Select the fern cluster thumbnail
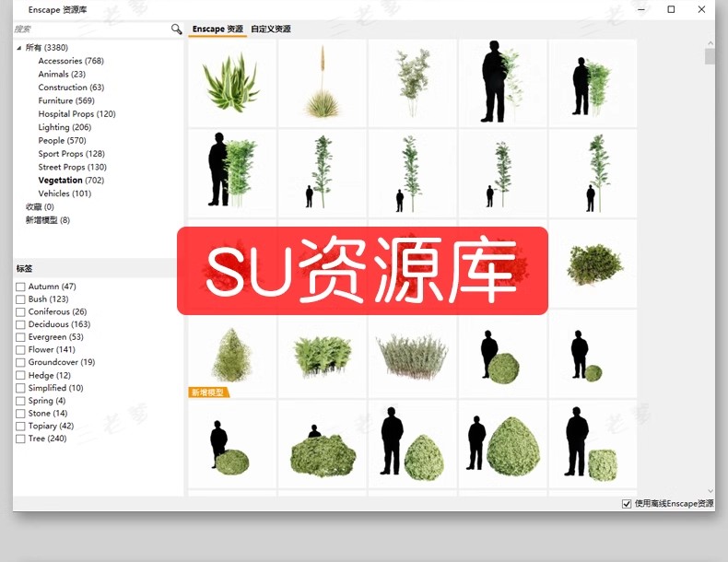 coord(323,354)
